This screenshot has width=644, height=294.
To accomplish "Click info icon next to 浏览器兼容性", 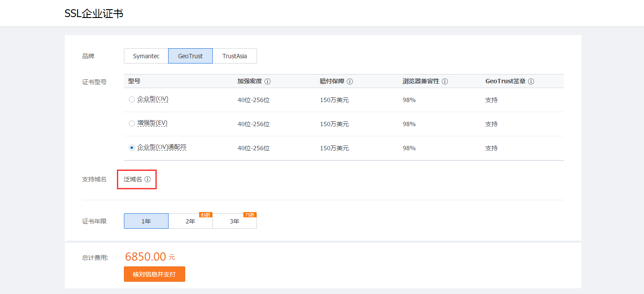I will (x=445, y=81).
